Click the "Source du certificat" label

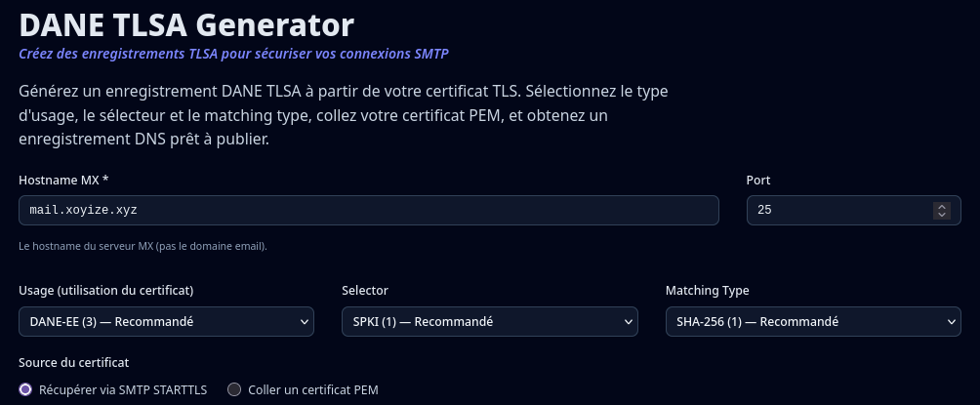(x=73, y=362)
